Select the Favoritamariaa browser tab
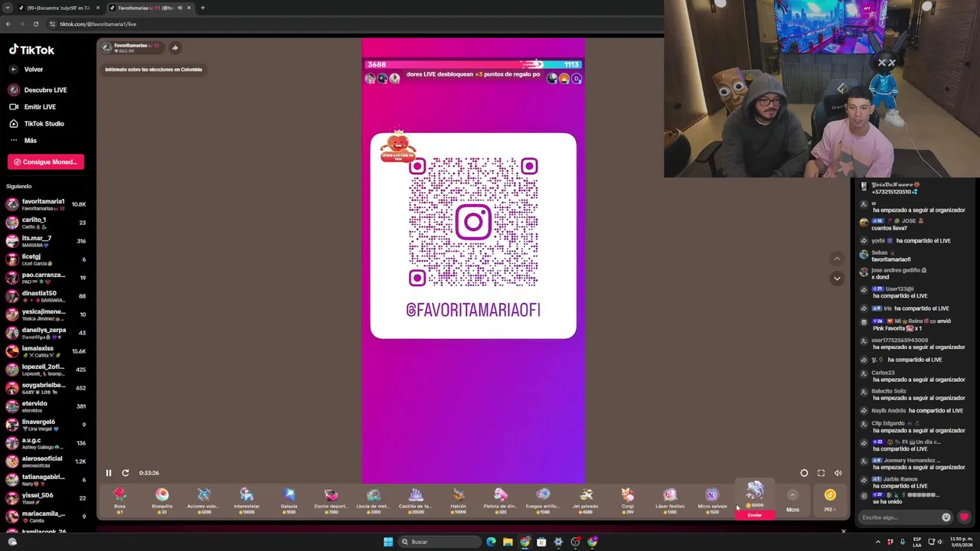 click(145, 8)
